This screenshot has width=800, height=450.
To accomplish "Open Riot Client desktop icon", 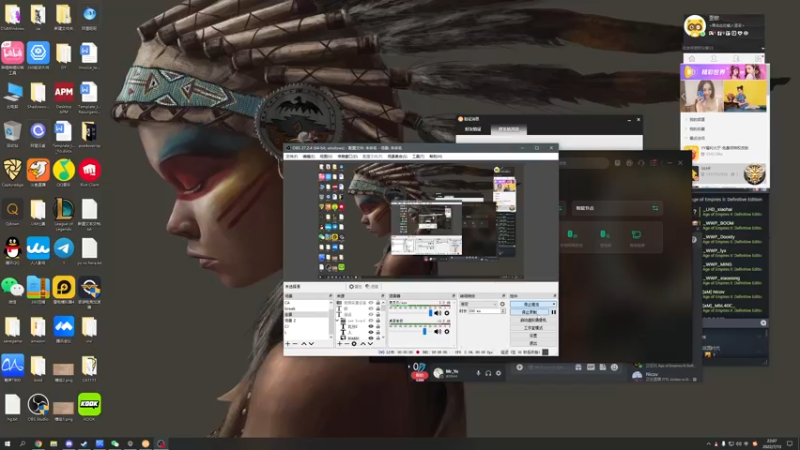I will tap(89, 172).
